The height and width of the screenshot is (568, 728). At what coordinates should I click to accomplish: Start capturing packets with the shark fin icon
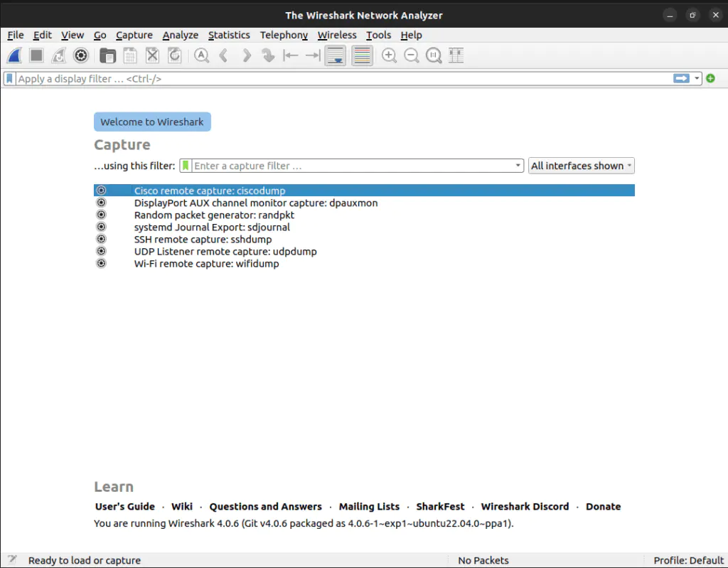click(15, 55)
